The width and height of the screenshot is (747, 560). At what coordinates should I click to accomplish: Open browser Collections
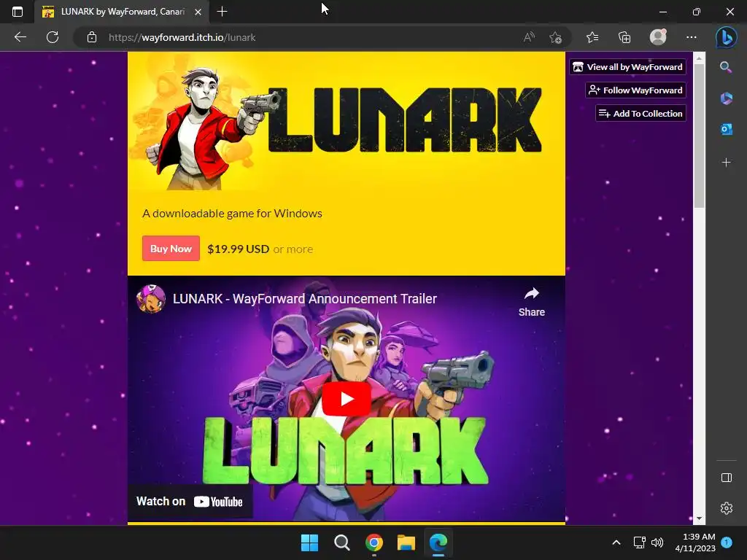pyautogui.click(x=624, y=37)
